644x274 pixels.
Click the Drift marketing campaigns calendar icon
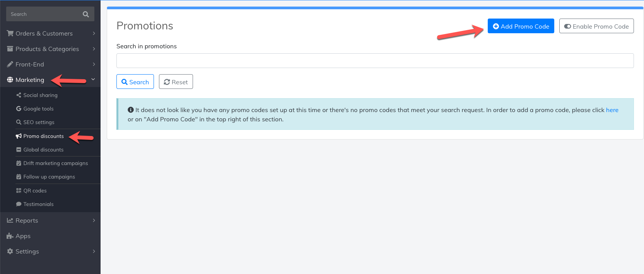pyautogui.click(x=19, y=163)
